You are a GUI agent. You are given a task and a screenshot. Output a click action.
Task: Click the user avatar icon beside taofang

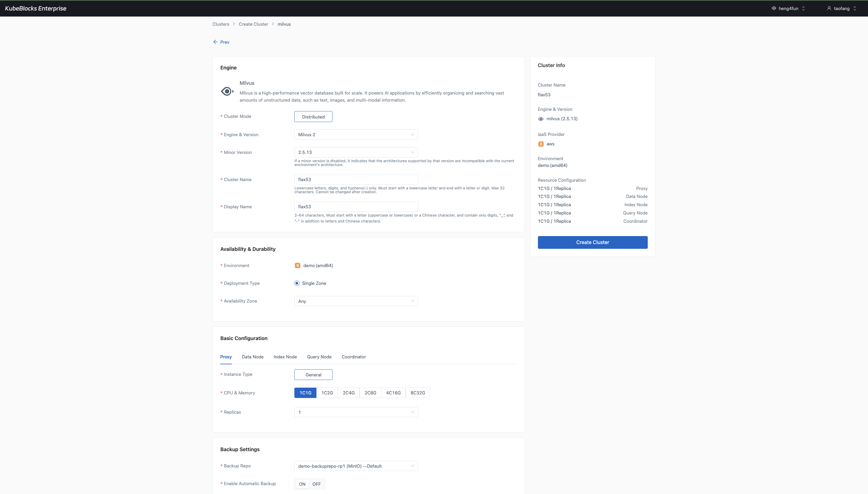(x=829, y=8)
